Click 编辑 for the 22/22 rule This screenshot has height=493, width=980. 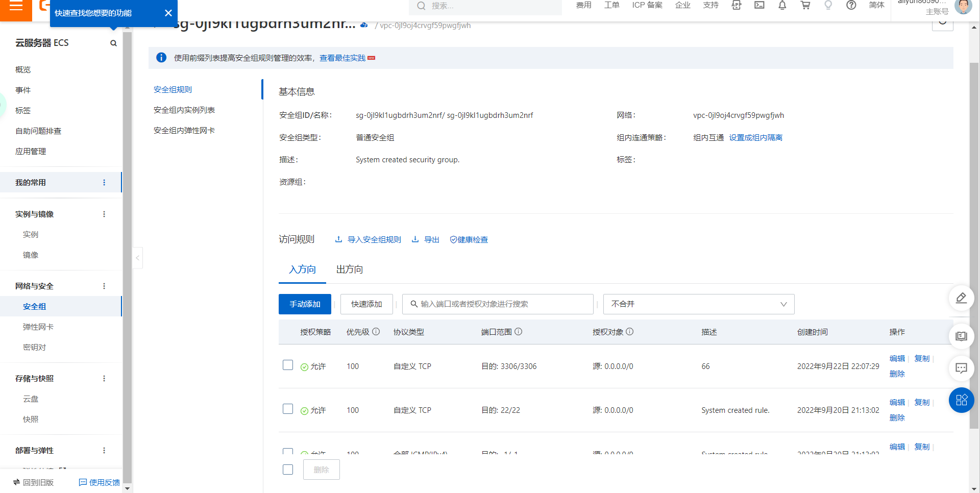897,403
